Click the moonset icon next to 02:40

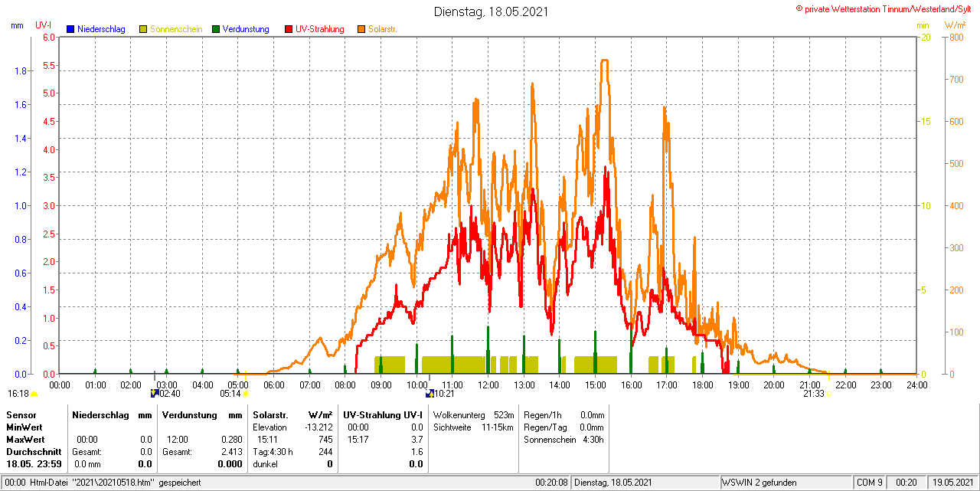[154, 394]
